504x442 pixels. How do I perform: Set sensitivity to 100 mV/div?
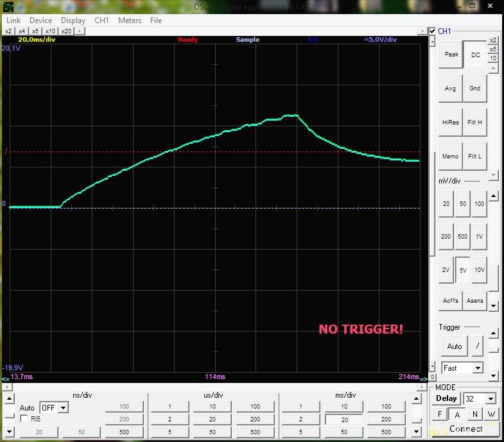pos(479,203)
